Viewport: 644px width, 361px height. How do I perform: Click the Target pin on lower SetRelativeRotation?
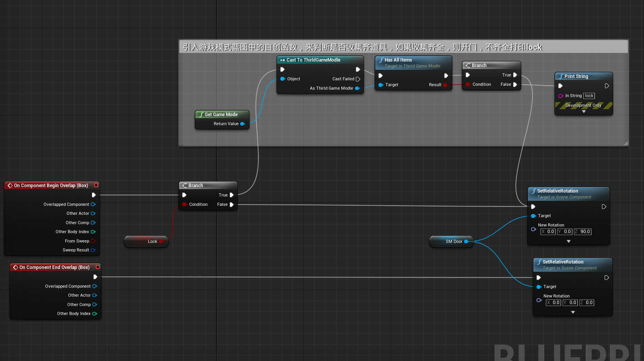[539, 287]
